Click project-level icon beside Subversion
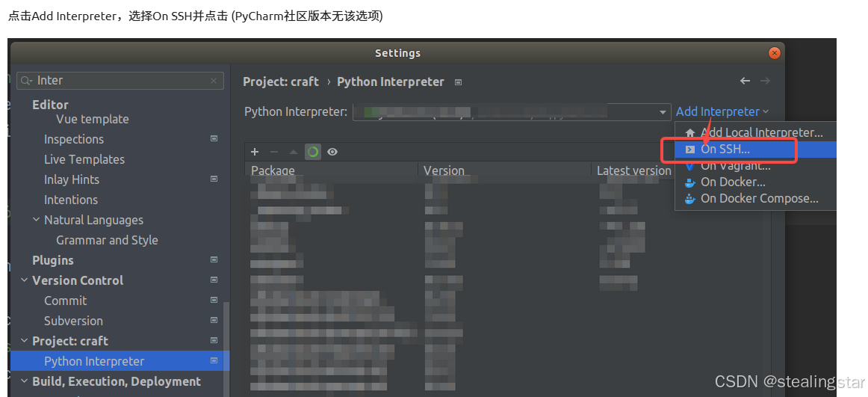Viewport: 868px width, 397px height. point(214,320)
